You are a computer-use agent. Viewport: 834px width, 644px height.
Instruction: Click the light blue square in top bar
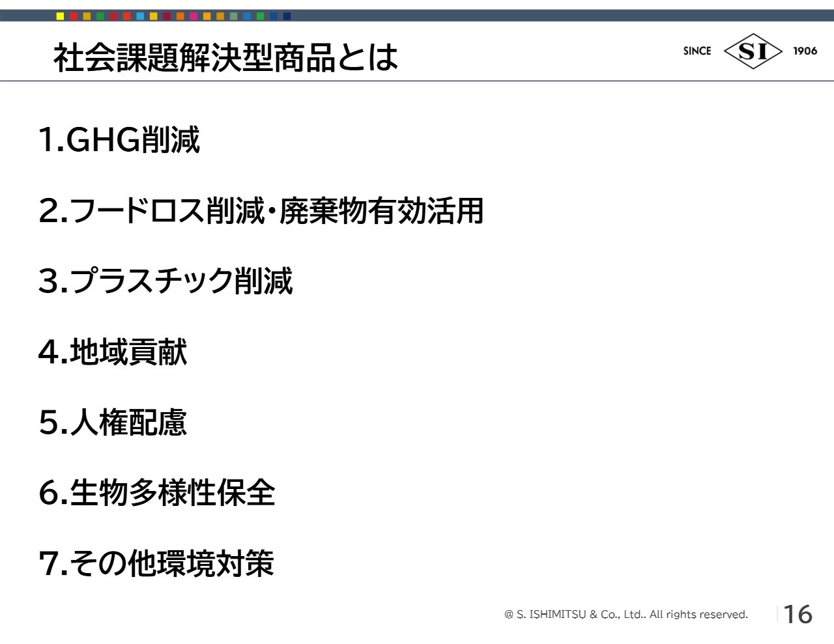(x=140, y=16)
